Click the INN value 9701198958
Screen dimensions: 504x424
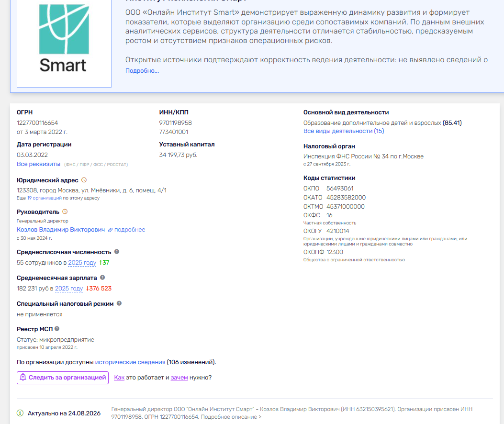point(175,123)
